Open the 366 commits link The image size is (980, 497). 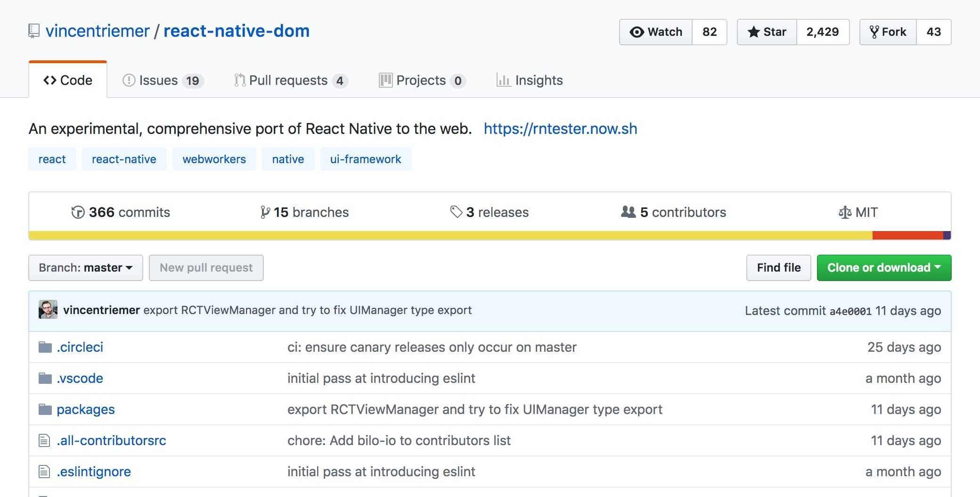point(121,212)
